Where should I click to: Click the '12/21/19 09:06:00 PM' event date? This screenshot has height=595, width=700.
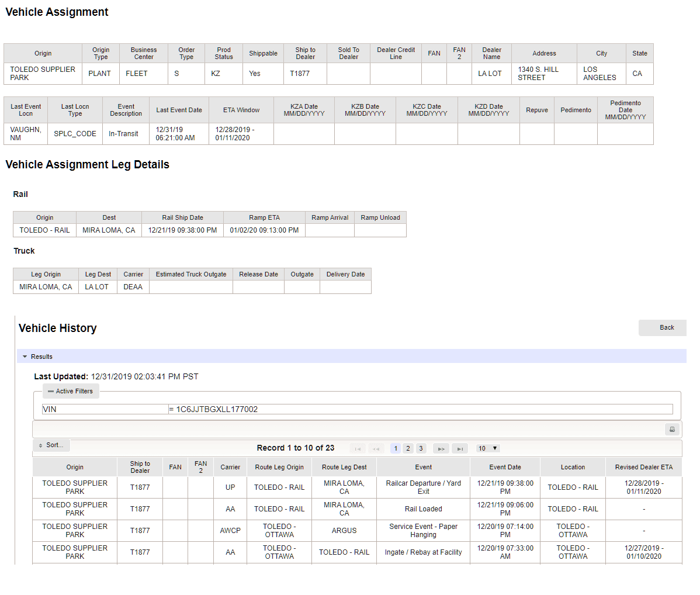(505, 508)
